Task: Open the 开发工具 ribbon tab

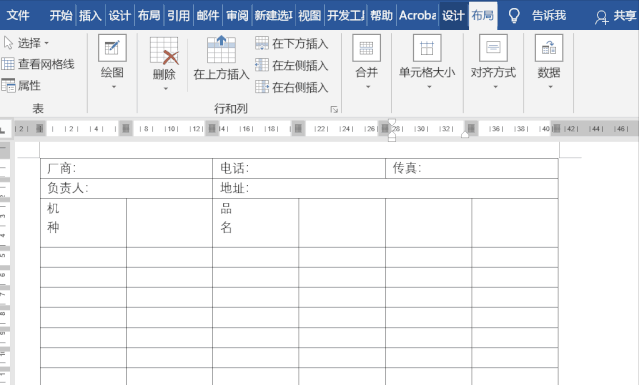Action: tap(345, 15)
